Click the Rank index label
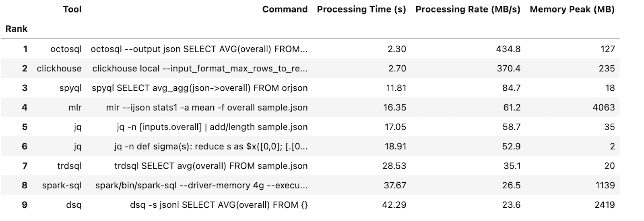The height and width of the screenshot is (221, 644). pos(17,29)
